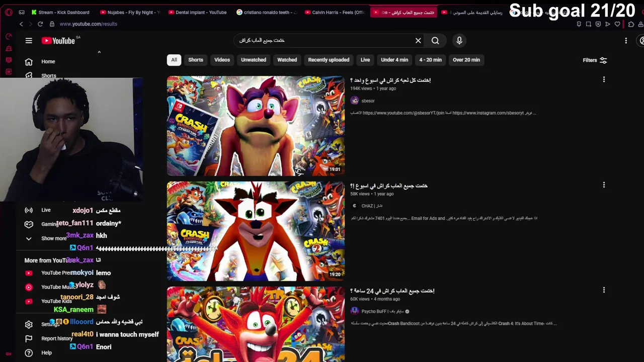The image size is (644, 362).
Task: Switch to the Nujabes - Fly By Night tab
Action: [130, 12]
